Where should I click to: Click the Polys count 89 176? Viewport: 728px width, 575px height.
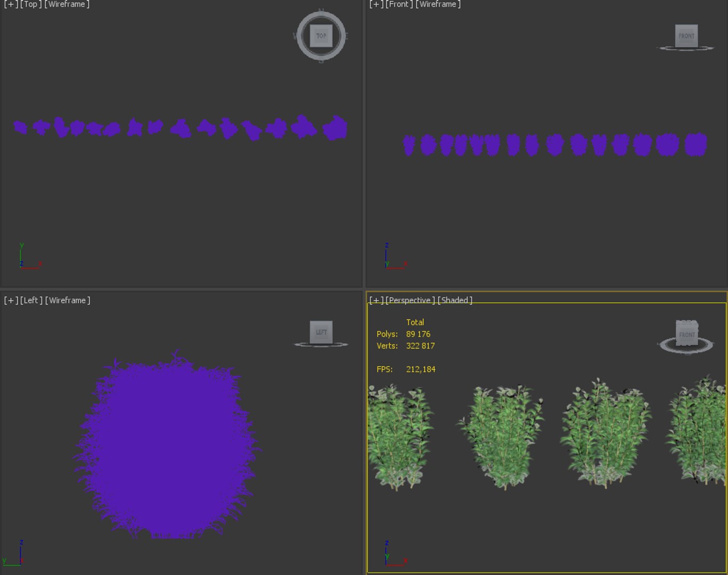[418, 334]
